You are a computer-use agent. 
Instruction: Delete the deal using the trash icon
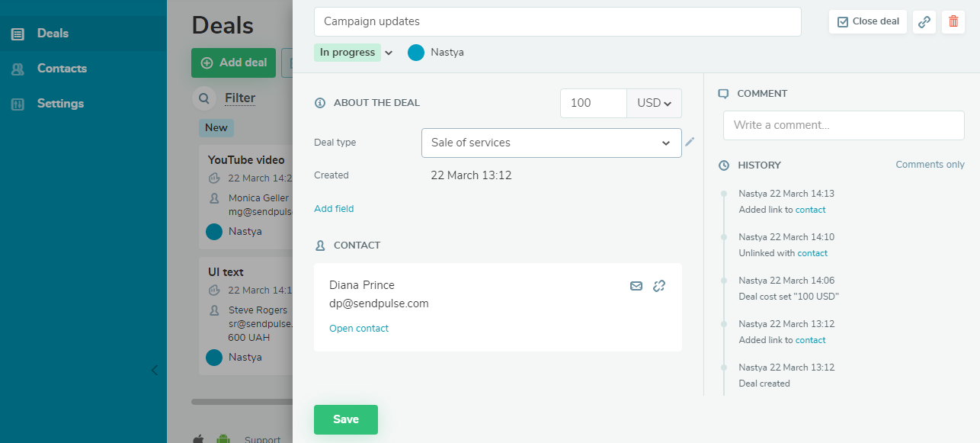pos(953,21)
